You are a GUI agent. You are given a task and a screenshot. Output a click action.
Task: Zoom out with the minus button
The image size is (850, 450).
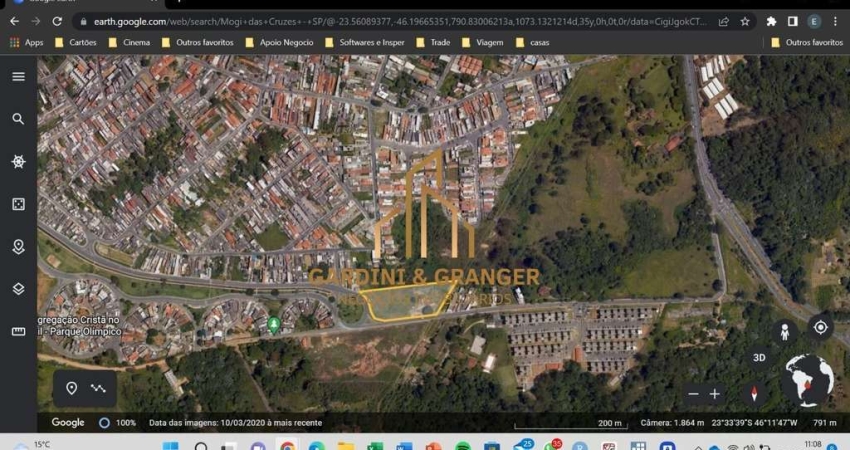[693, 394]
